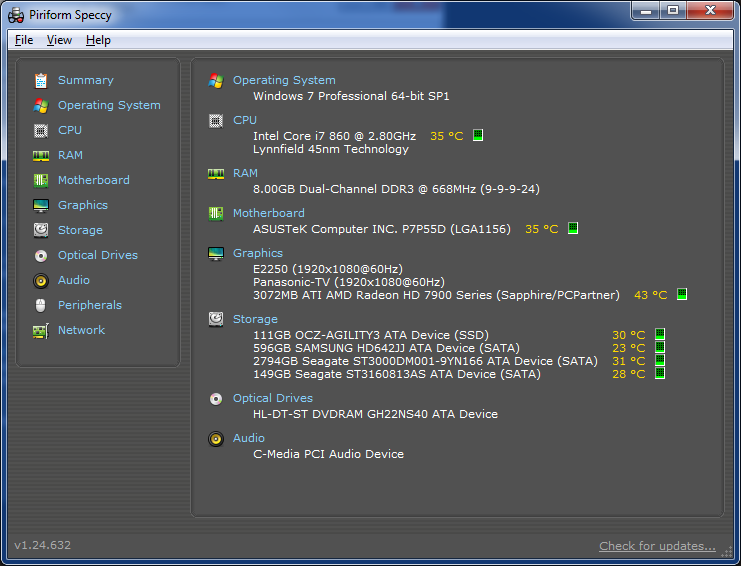741x566 pixels.
Task: Click the 111GB OCZ-AGILITY3 SSD entry
Action: tap(371, 335)
